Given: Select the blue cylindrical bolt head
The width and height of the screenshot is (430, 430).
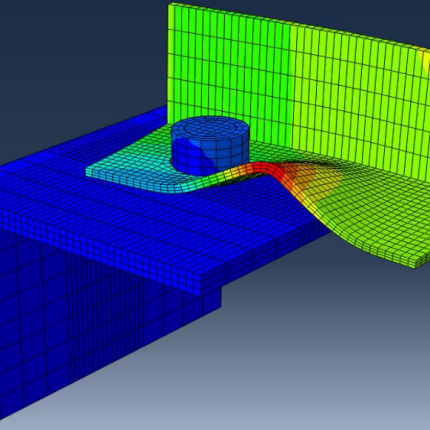Looking at the screenshot, I should point(210,146).
